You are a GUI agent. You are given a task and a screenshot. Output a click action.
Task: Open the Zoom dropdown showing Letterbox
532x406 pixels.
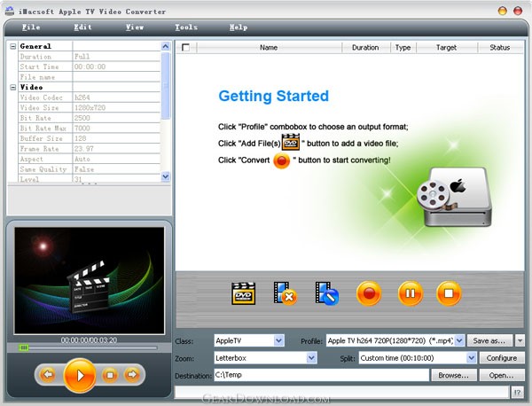coord(311,358)
